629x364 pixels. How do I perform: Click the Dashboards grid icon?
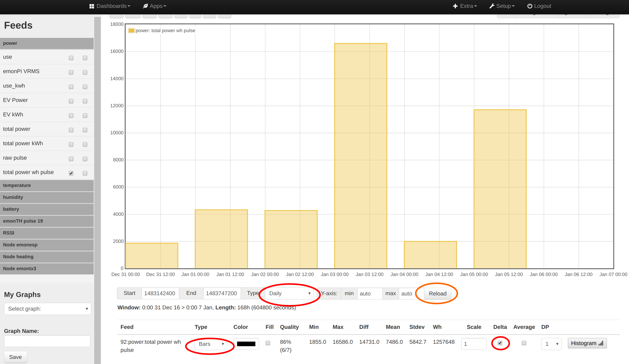click(92, 6)
